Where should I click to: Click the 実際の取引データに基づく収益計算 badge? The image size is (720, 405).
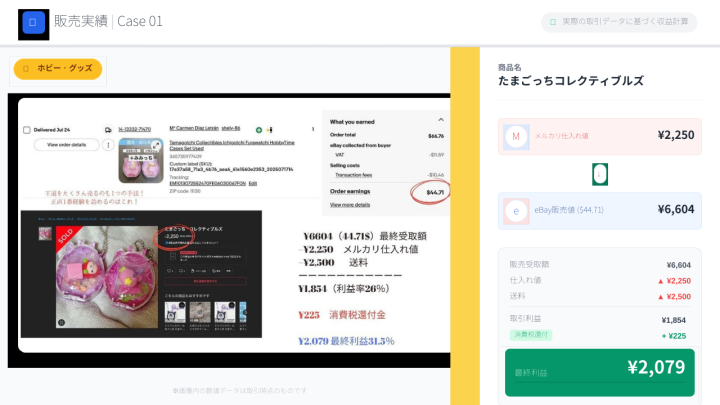click(619, 22)
